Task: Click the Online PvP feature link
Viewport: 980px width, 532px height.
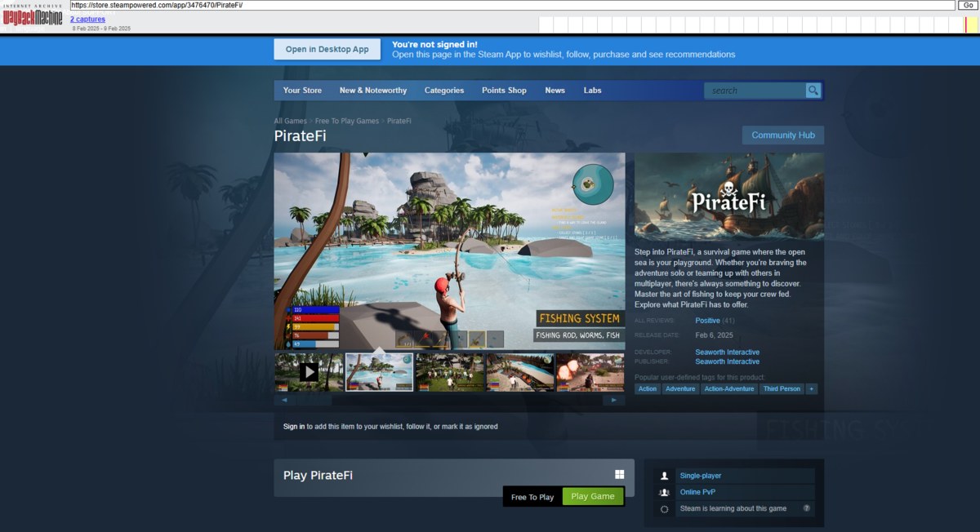Action: coord(697,492)
